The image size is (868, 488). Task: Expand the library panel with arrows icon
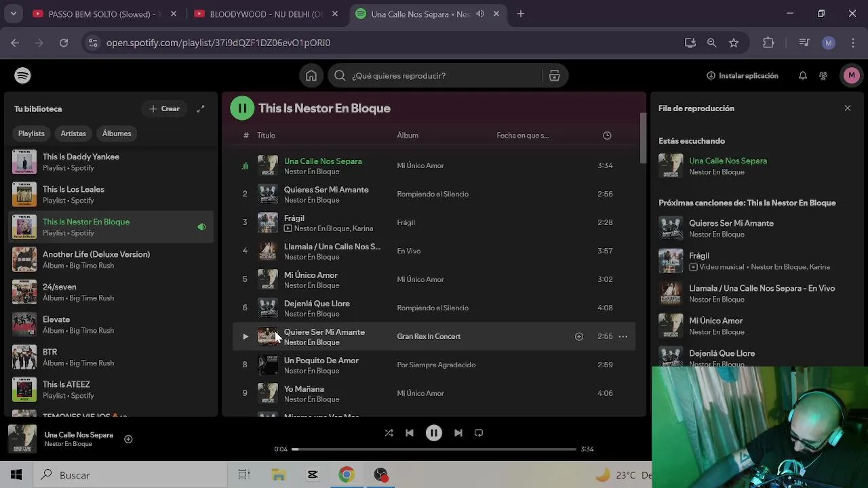(x=201, y=108)
